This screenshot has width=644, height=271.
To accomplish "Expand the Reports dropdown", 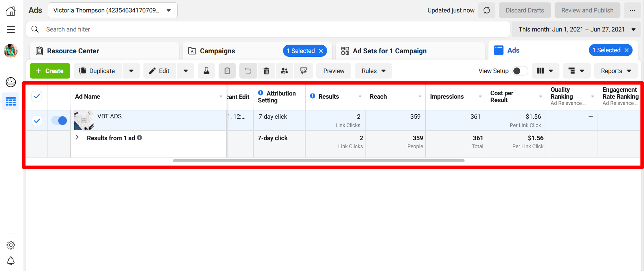I will click(616, 71).
